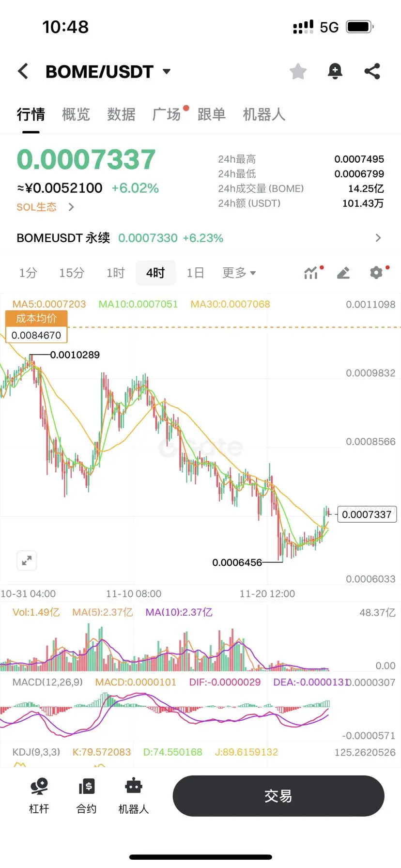Switch to 概览 tab
401x868 pixels.
point(76,114)
